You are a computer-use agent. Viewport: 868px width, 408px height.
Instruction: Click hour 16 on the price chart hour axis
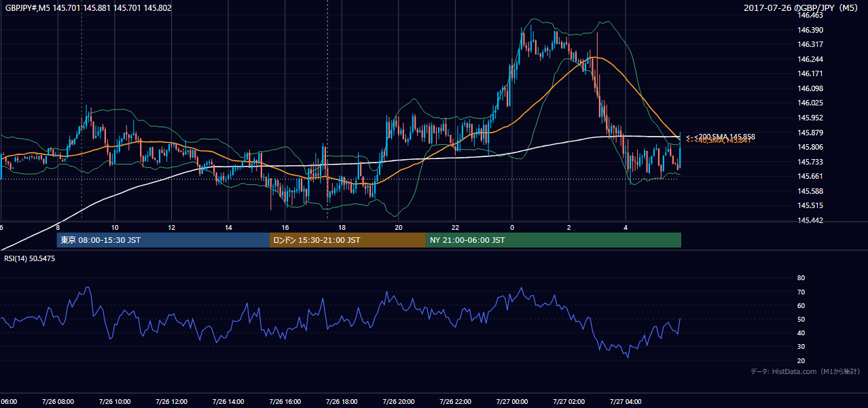[x=285, y=228]
